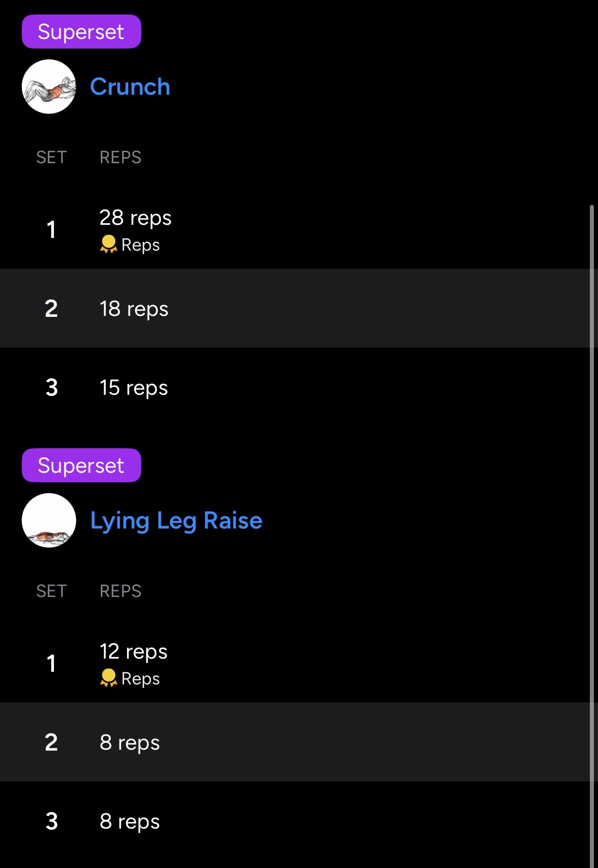The height and width of the screenshot is (868, 598).
Task: Open the Lying Leg Raise title link
Action: pyautogui.click(x=176, y=520)
